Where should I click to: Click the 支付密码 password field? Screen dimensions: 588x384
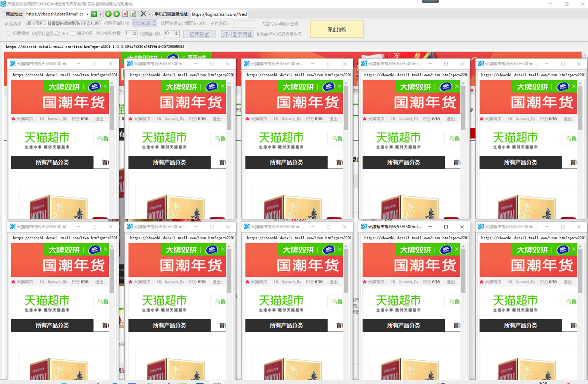[x=245, y=23]
